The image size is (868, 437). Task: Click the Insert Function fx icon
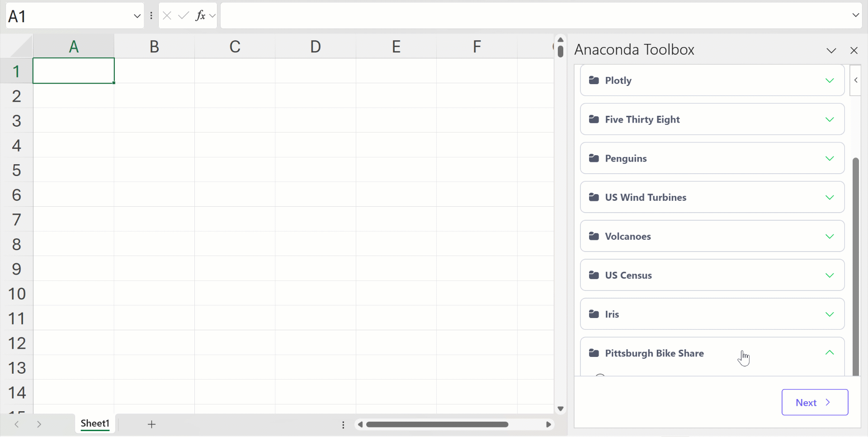[200, 16]
